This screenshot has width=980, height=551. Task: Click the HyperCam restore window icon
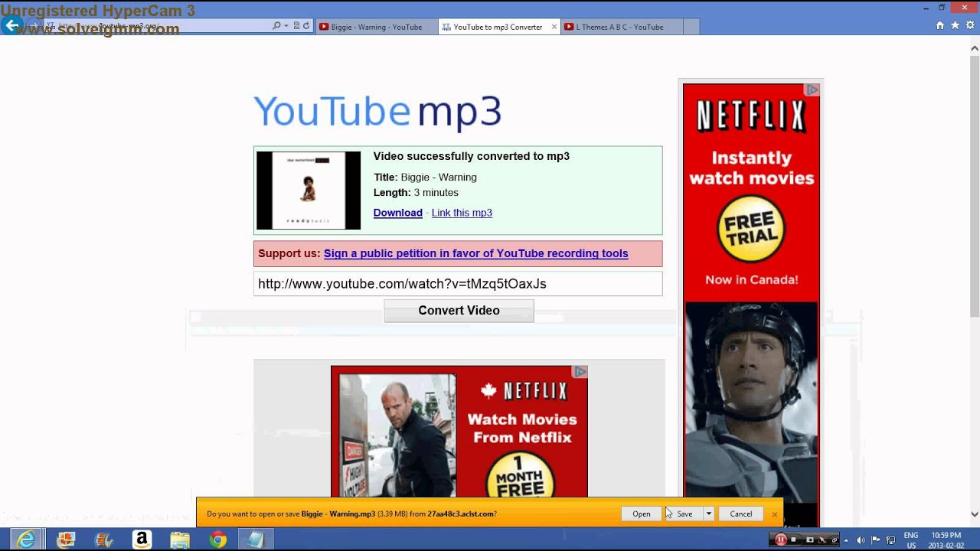(834, 540)
